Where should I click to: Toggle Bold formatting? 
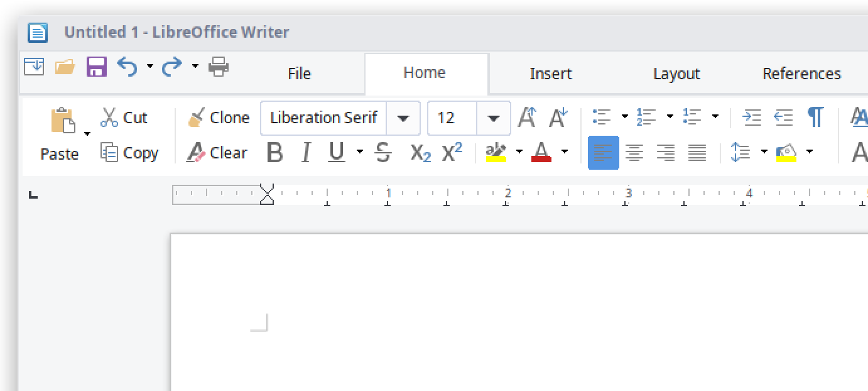click(x=274, y=153)
